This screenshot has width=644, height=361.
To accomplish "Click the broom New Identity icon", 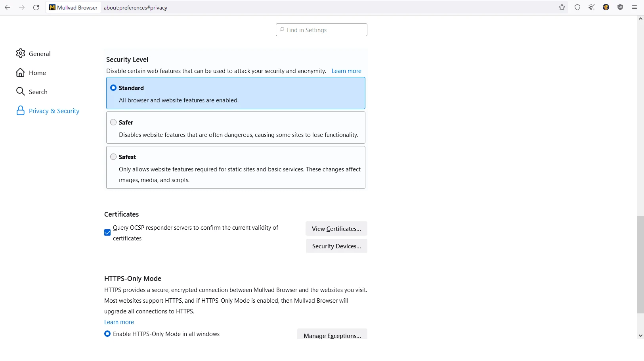I will click(592, 8).
